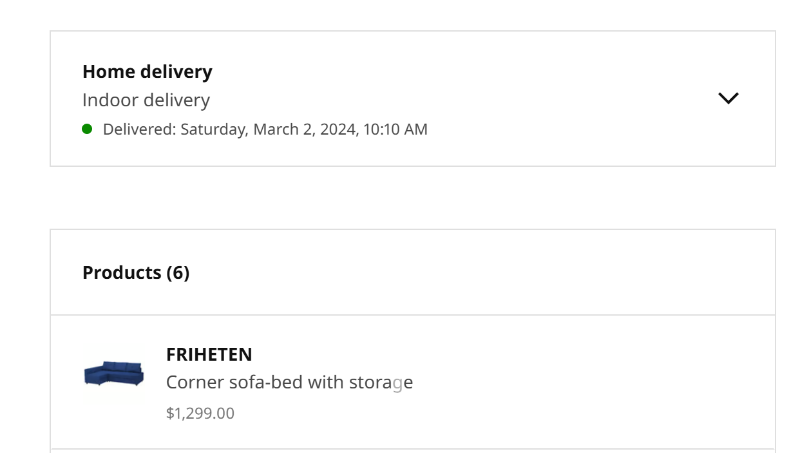Click the word storage in sofa description

click(380, 383)
